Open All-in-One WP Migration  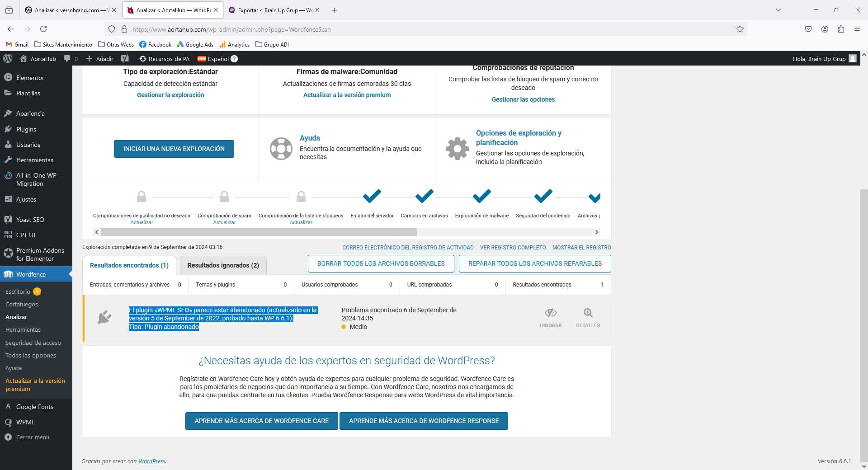point(36,179)
